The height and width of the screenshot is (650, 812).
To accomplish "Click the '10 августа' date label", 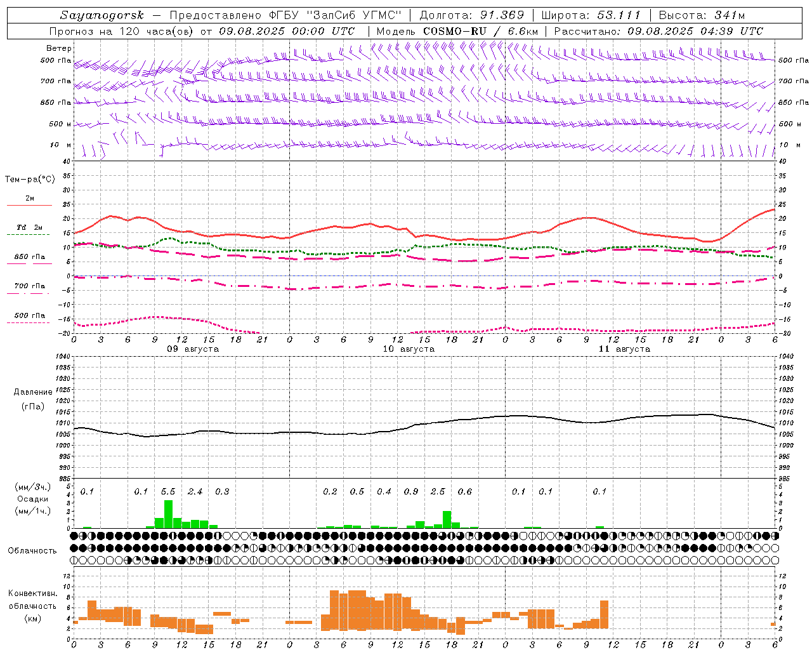I will pos(409,349).
